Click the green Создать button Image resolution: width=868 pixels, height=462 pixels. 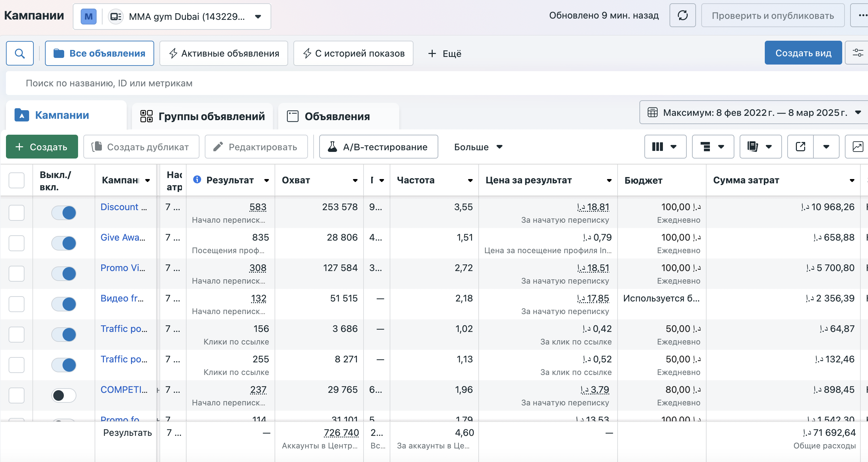pyautogui.click(x=42, y=147)
